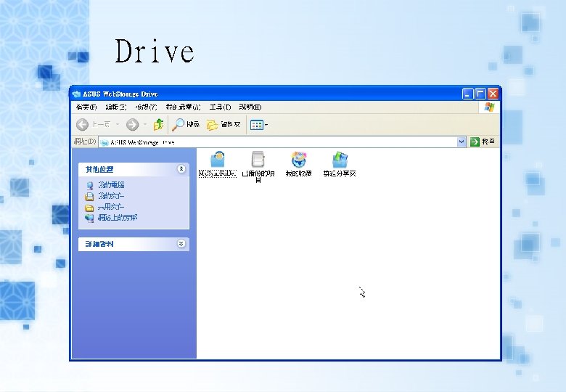Viewport: 566px width, 392px height.
Task: Open the Back button history dropdown arrow
Action: point(118,125)
